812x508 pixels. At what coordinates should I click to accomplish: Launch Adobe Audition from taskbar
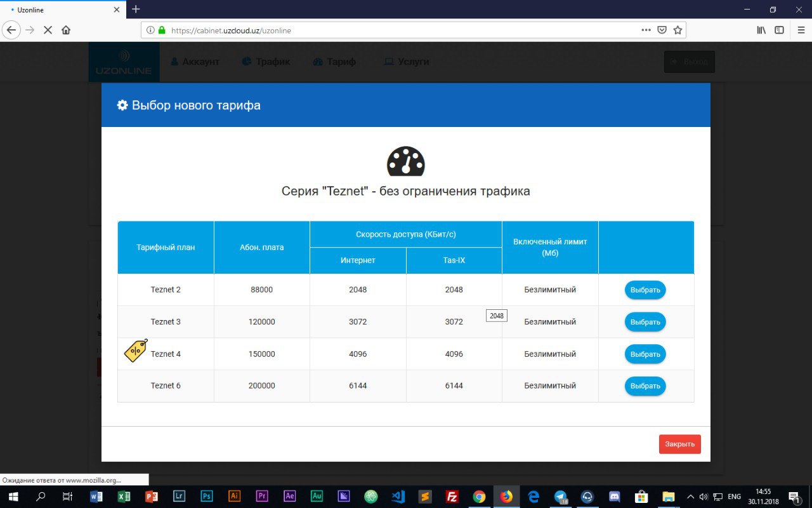point(317,497)
